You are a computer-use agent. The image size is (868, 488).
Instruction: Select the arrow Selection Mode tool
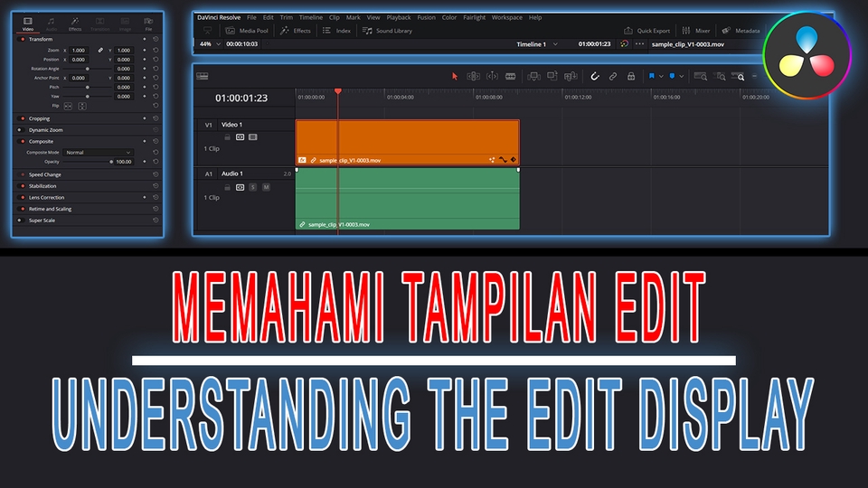coord(455,76)
